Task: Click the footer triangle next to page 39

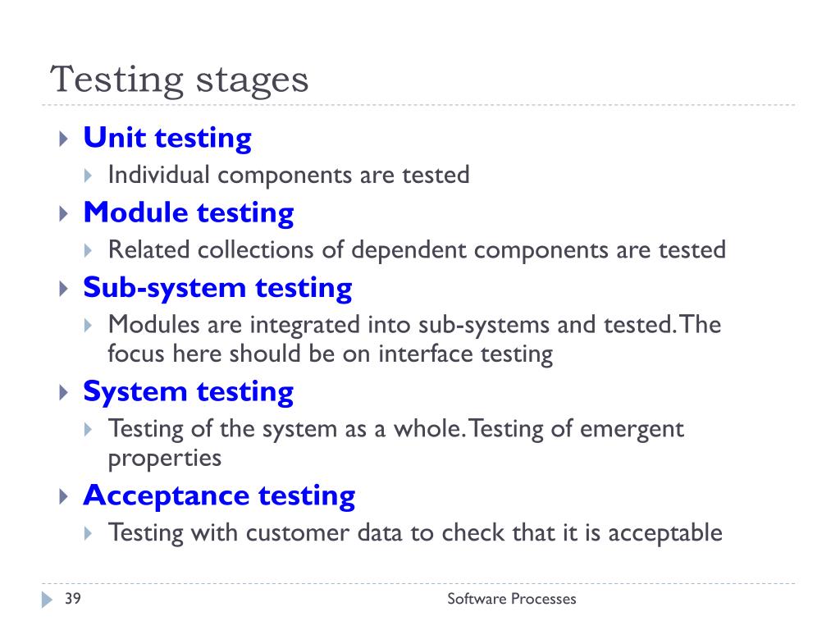Action: [x=47, y=600]
